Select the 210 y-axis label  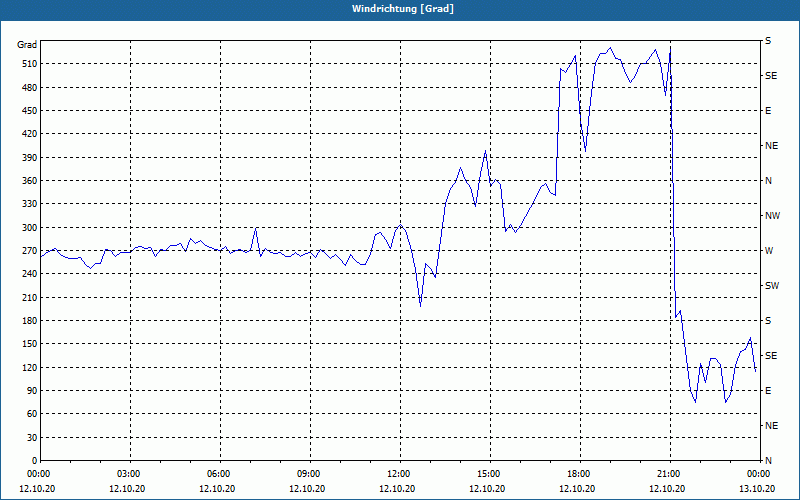29,297
